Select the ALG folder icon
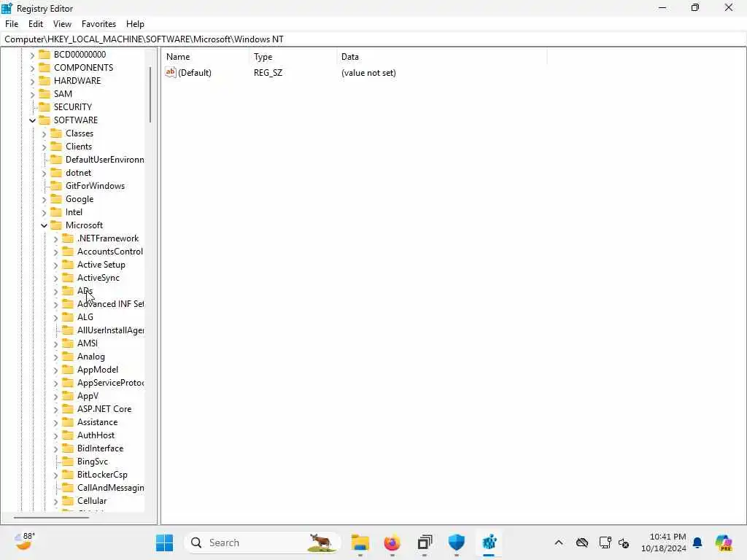The height and width of the screenshot is (560, 747). point(68,316)
